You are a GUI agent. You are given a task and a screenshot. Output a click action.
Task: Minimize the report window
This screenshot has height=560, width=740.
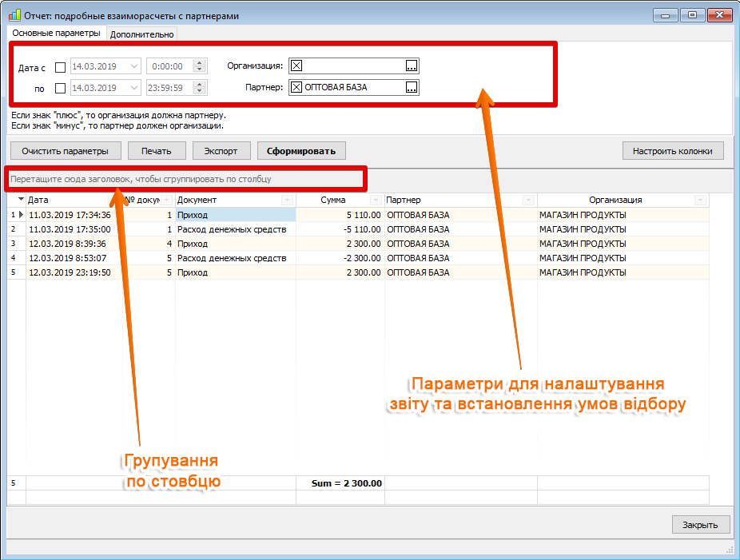666,15
